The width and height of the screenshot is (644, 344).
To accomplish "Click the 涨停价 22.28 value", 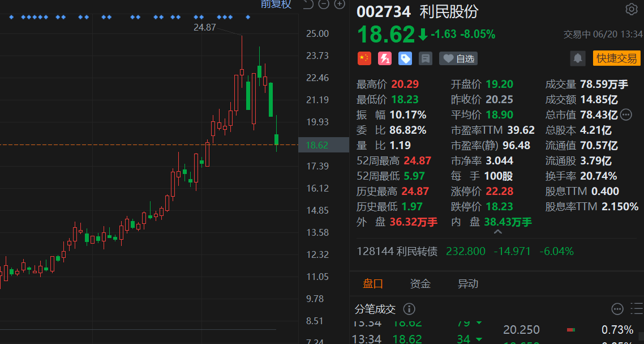I will tap(500, 192).
